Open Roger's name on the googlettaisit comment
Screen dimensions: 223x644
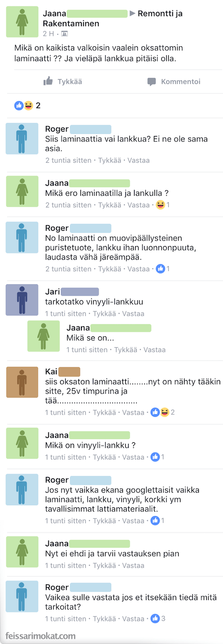(x=57, y=480)
